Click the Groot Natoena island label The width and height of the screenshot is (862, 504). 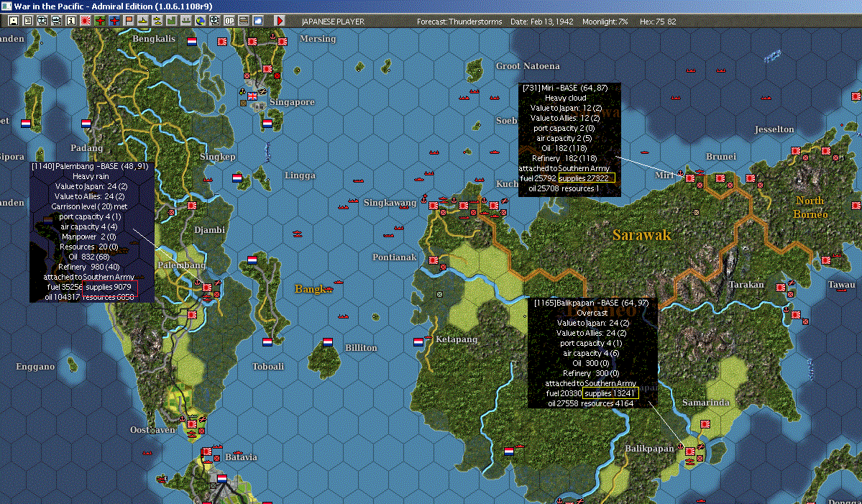[528, 66]
